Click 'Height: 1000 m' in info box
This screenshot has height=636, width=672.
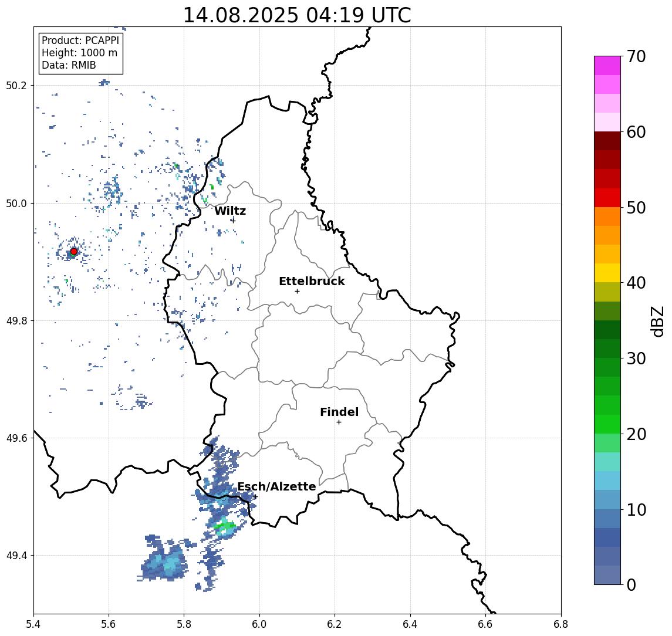click(79, 53)
